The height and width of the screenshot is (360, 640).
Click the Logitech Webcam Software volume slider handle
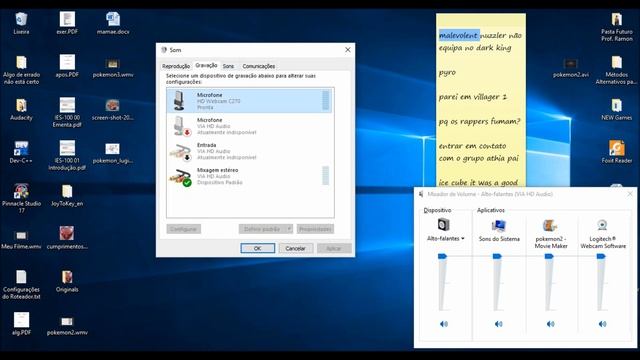click(x=601, y=256)
